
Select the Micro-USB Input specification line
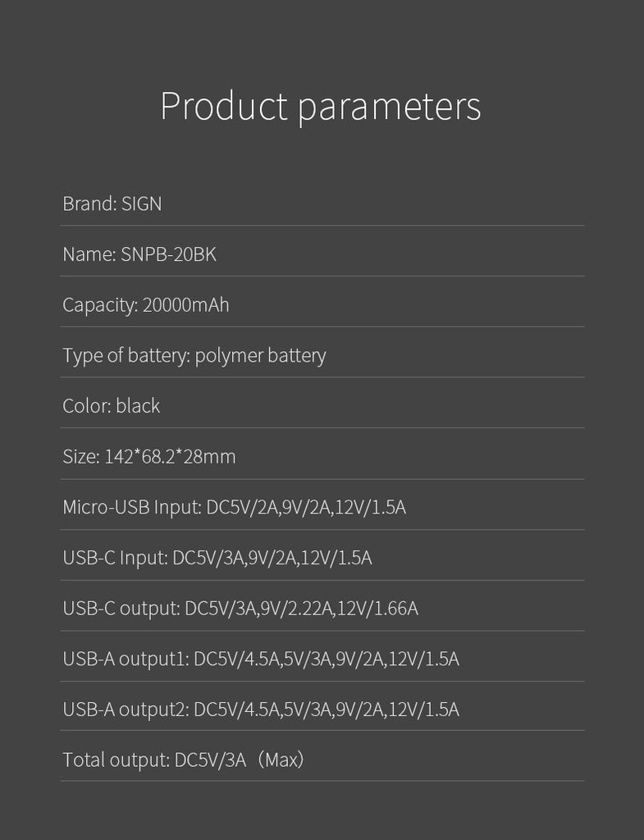click(x=234, y=507)
